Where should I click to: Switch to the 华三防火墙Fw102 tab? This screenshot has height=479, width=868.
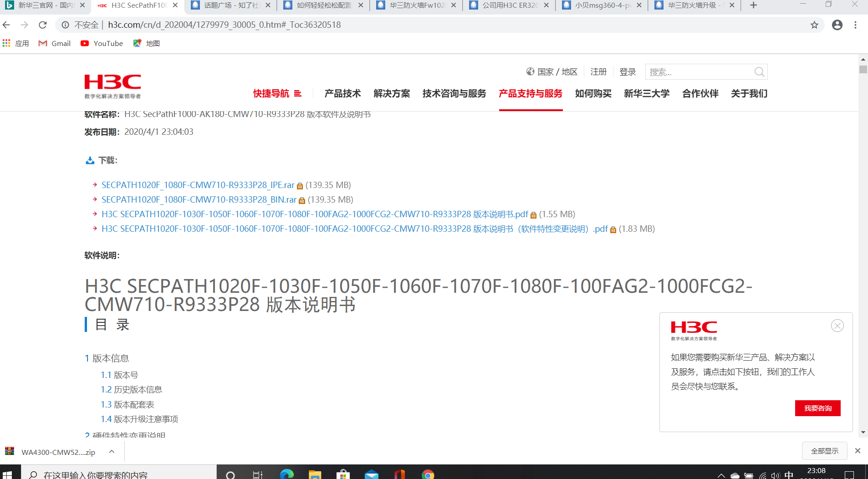417,5
